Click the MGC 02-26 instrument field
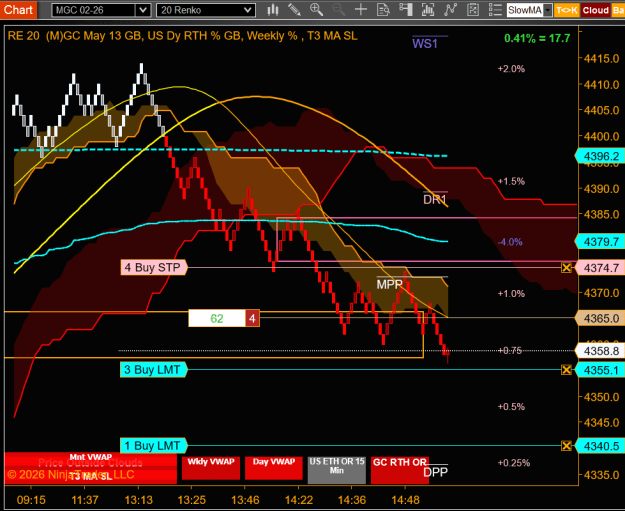625x511 pixels. 94,10
